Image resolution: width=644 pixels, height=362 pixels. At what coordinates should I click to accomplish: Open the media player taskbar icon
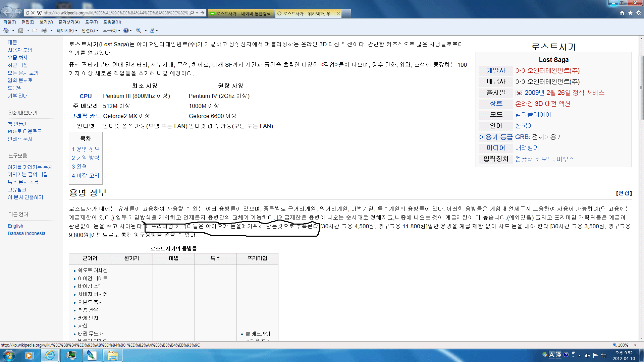[29, 355]
